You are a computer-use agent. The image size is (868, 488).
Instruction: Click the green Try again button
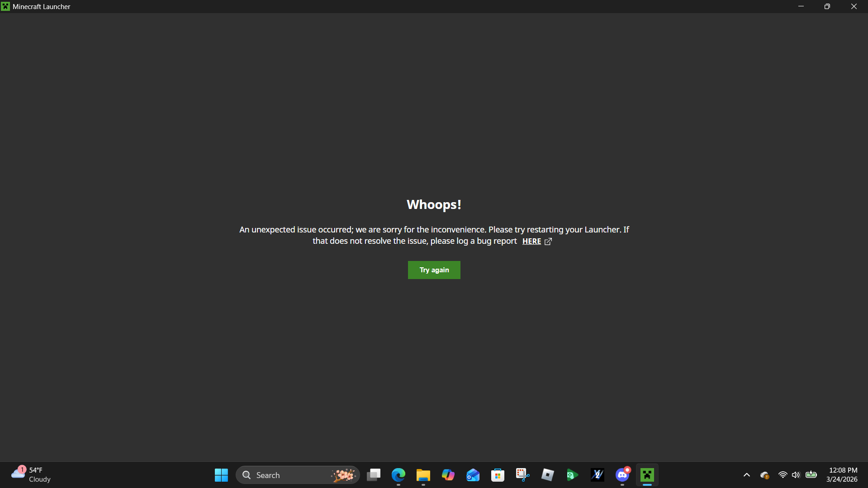(434, 270)
